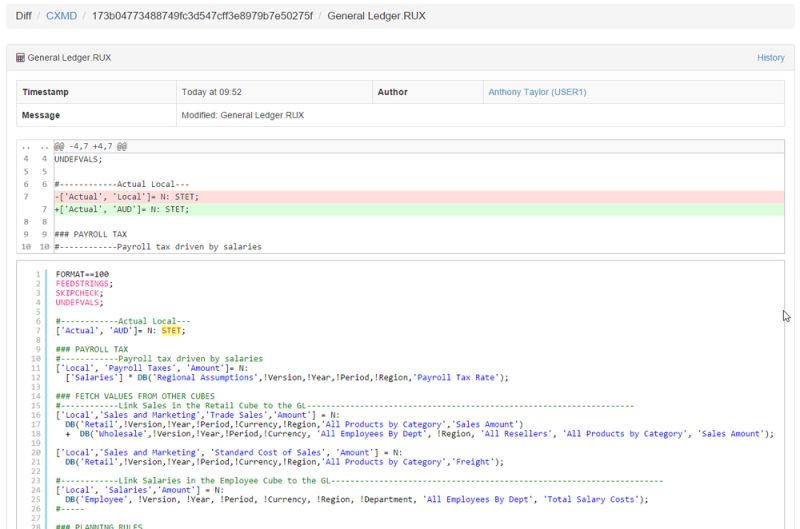The image size is (800, 529).
Task: Click the diff line '### PAYROLL TAX'
Action: pyautogui.click(x=90, y=234)
